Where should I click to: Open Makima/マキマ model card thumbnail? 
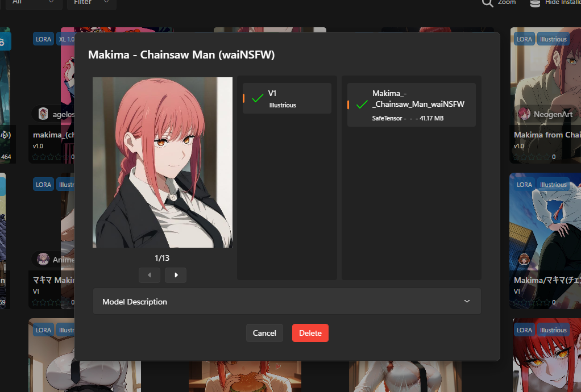[545, 241]
